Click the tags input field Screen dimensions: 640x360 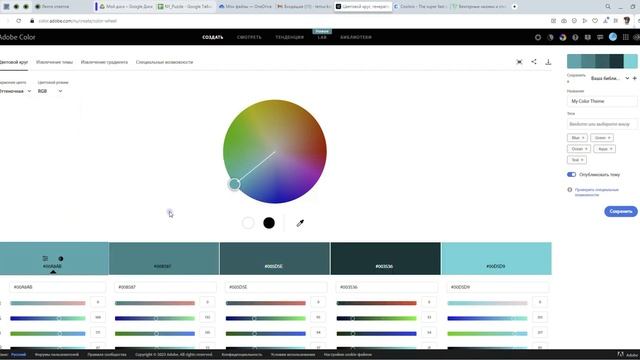pos(602,124)
